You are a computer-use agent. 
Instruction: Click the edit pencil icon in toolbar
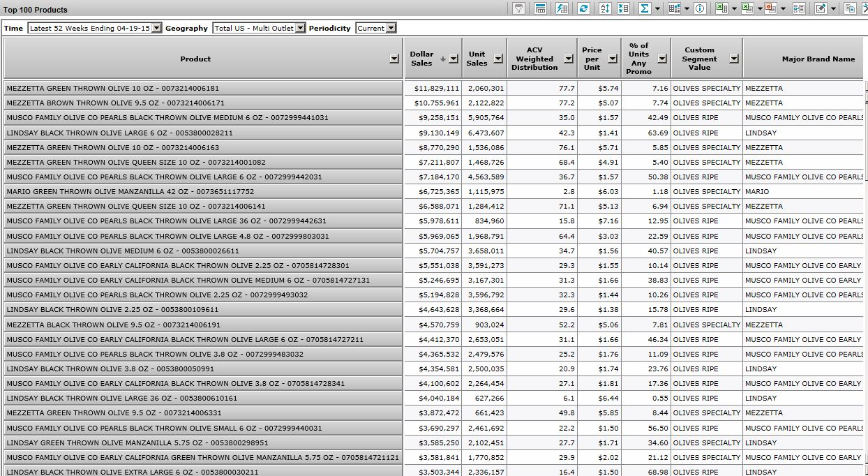point(821,8)
